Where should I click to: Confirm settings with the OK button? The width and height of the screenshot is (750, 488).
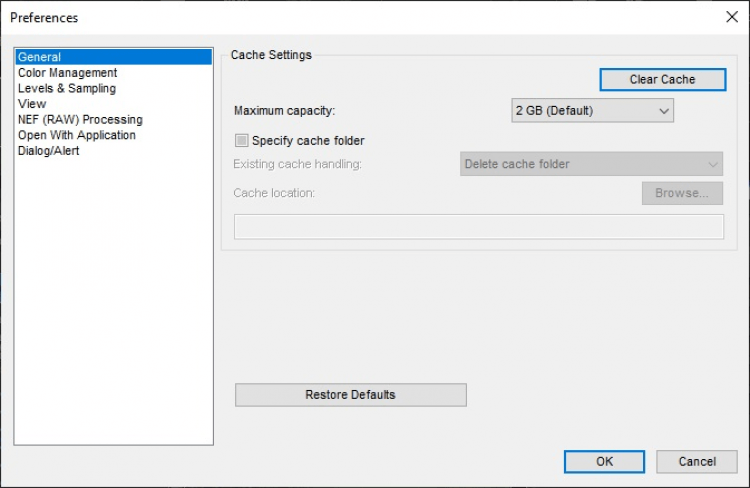coord(604,462)
